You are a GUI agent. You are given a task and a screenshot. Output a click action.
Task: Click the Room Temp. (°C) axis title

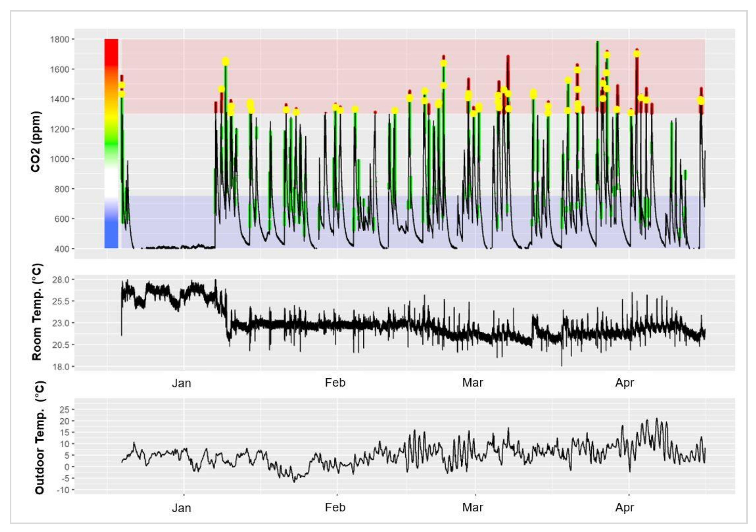coord(37,312)
